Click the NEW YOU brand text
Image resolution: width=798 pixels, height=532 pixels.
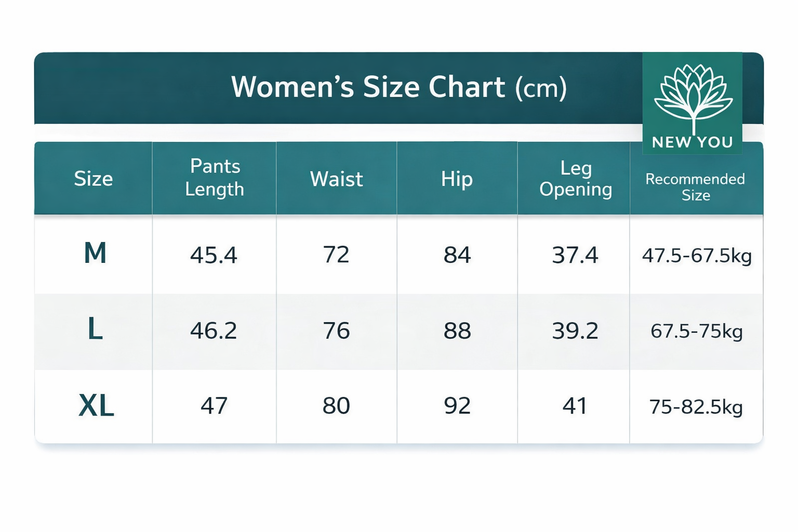coord(693,142)
